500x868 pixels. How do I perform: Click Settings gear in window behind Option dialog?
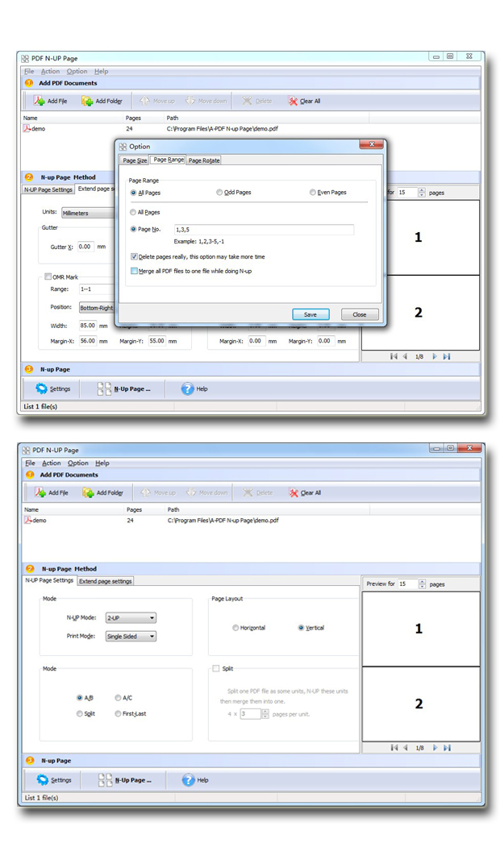coord(41,388)
